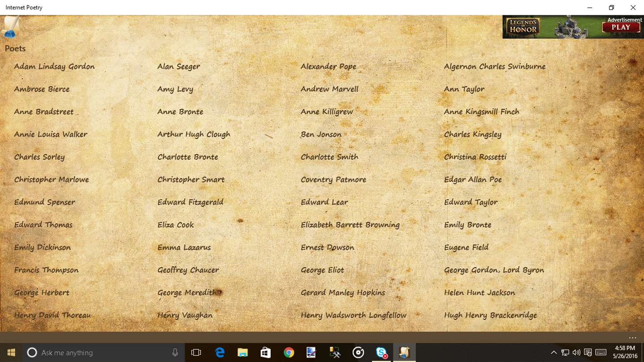Launch Google Chrome from the taskbar
Viewport: 644px width, 362px height.
pos(289,353)
